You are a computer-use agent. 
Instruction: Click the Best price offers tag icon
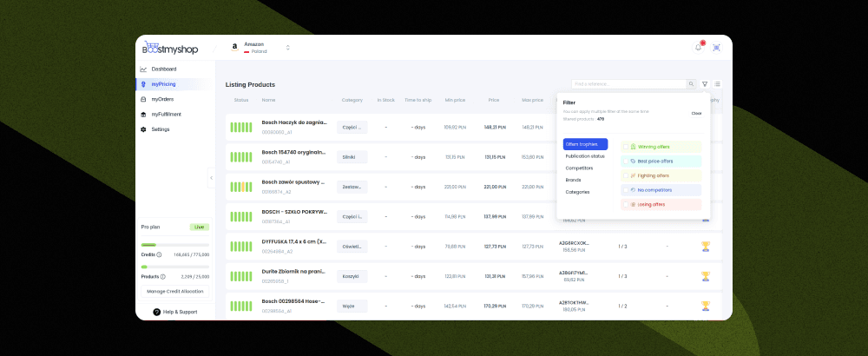634,162
